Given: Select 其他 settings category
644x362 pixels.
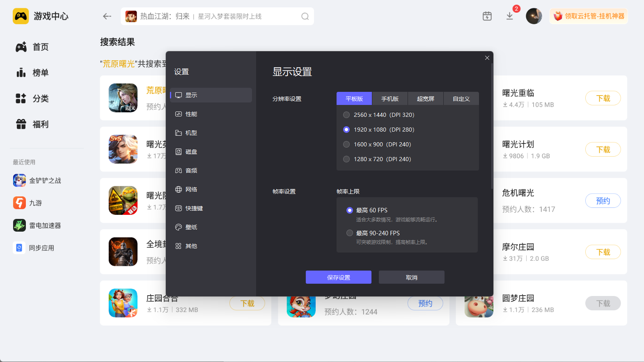Looking at the screenshot, I should 211,246.
